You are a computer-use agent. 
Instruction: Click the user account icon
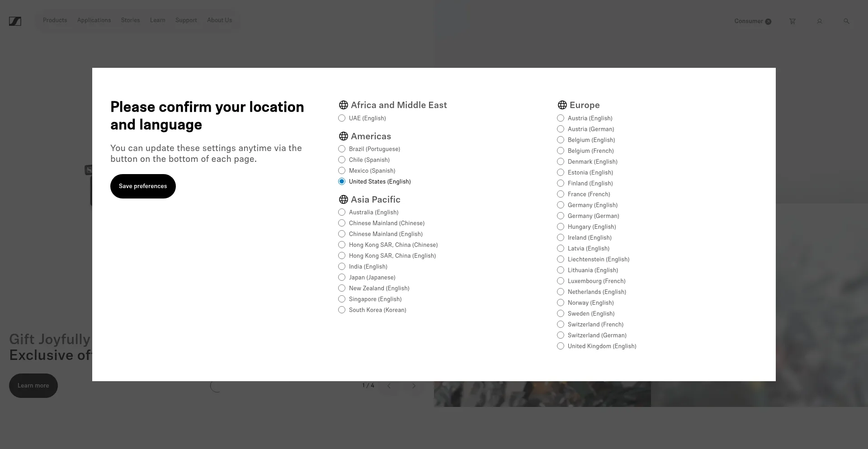(819, 21)
